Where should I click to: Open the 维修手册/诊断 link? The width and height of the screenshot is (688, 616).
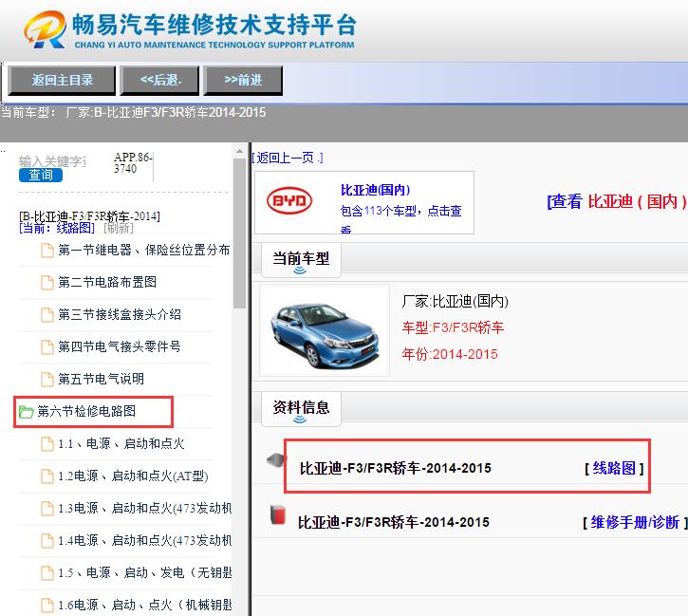[x=635, y=523]
